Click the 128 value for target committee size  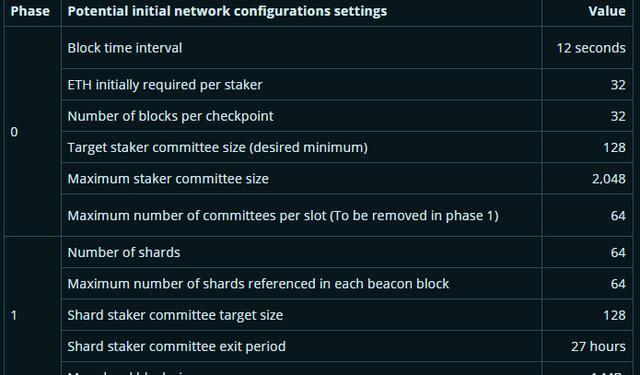[x=614, y=147]
